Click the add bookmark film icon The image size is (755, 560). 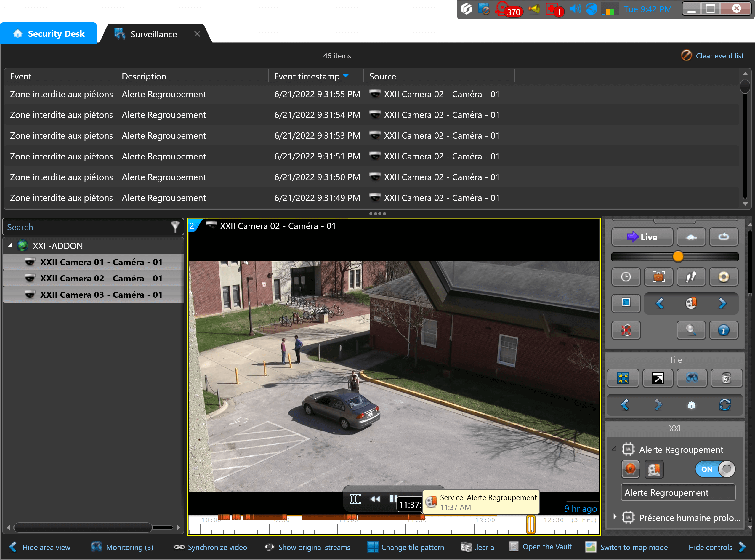pos(691,303)
